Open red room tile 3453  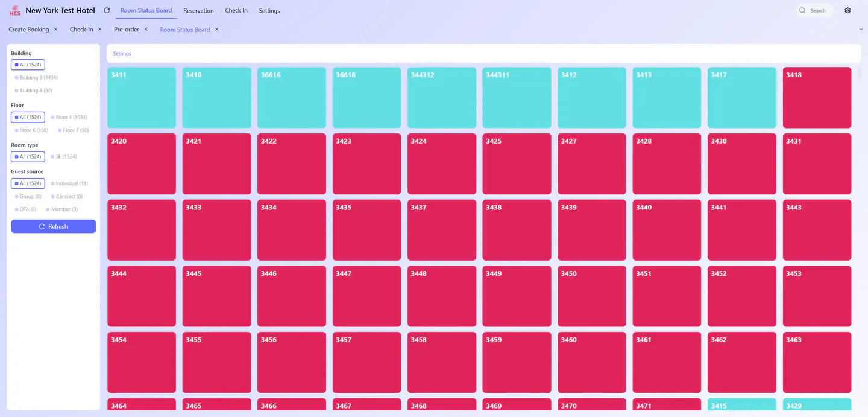click(x=817, y=296)
